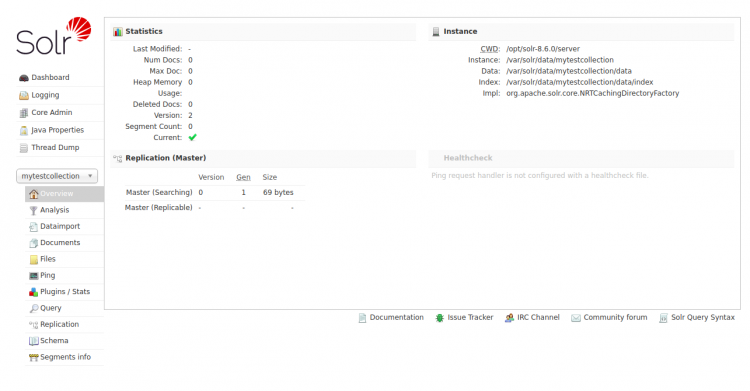The image size is (750, 391).
Task: Click the Logging icon
Action: pyautogui.click(x=23, y=95)
